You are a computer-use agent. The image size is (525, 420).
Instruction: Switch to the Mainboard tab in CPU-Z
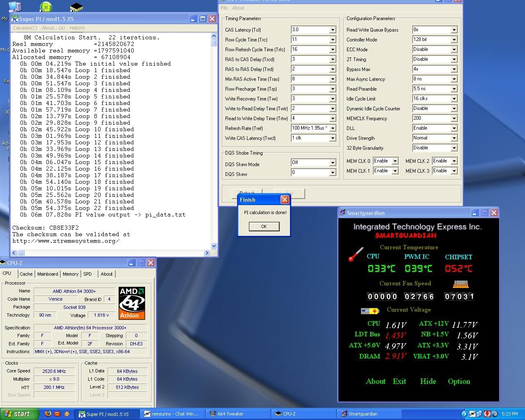point(48,274)
